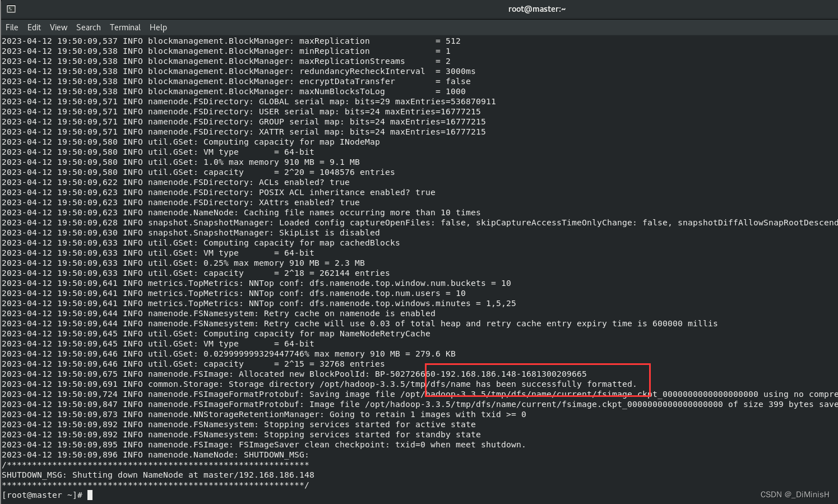This screenshot has height=504, width=838.
Task: Click the 'maxNumBlocksToLog = 1000' line
Action: coord(234,91)
